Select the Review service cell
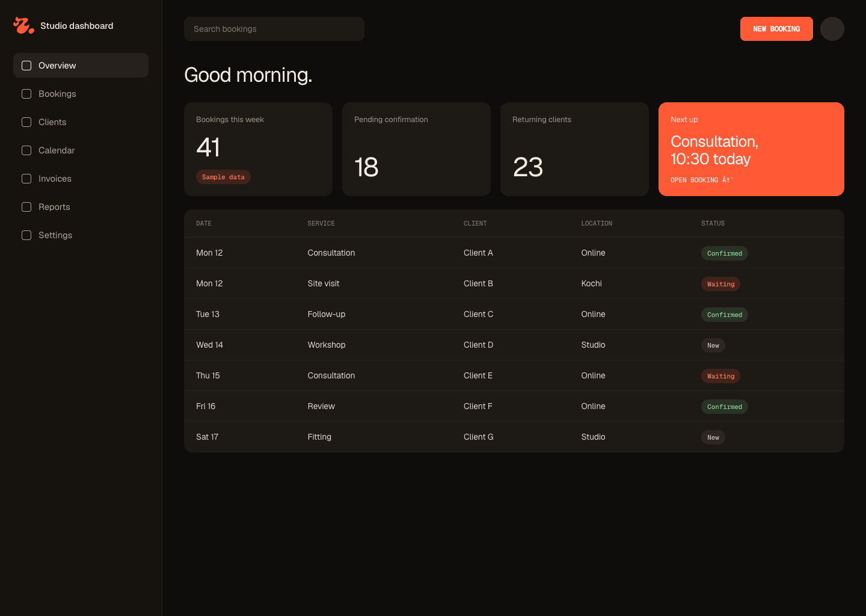Image resolution: width=866 pixels, height=616 pixels. point(321,406)
